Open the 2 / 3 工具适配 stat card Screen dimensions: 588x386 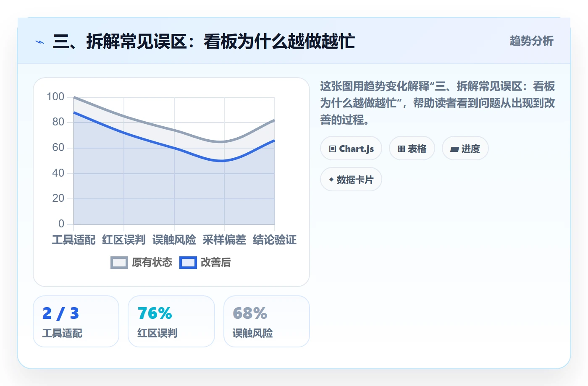click(x=76, y=321)
